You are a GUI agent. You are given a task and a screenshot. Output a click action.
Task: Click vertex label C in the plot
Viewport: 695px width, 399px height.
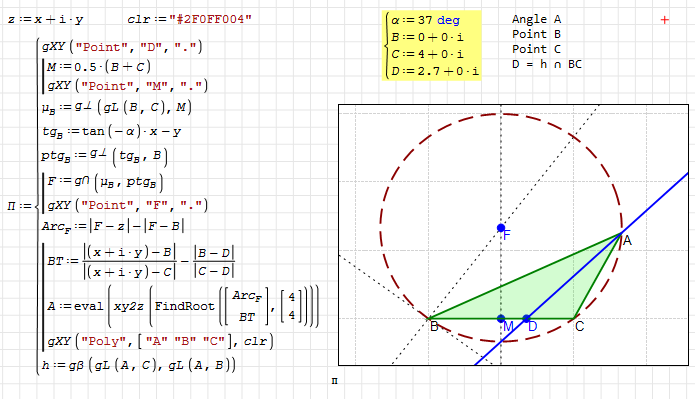(579, 327)
